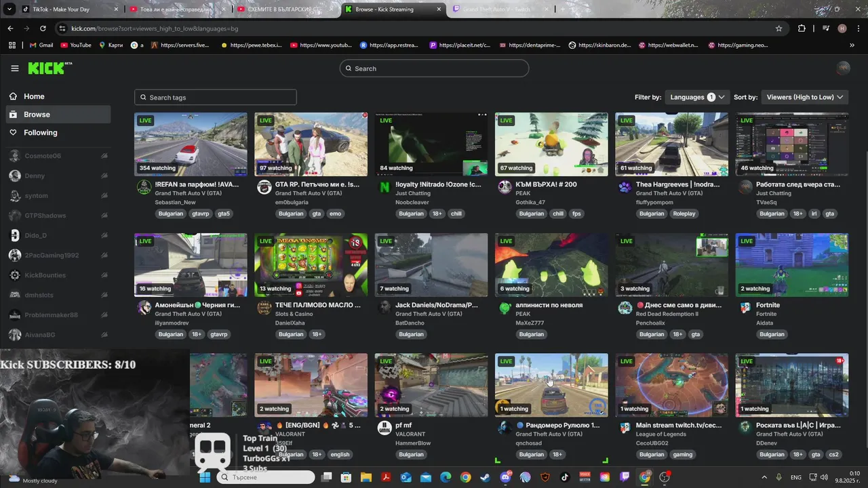This screenshot has height=488, width=868.
Task: Focus the Search tags input
Action: [x=215, y=98]
